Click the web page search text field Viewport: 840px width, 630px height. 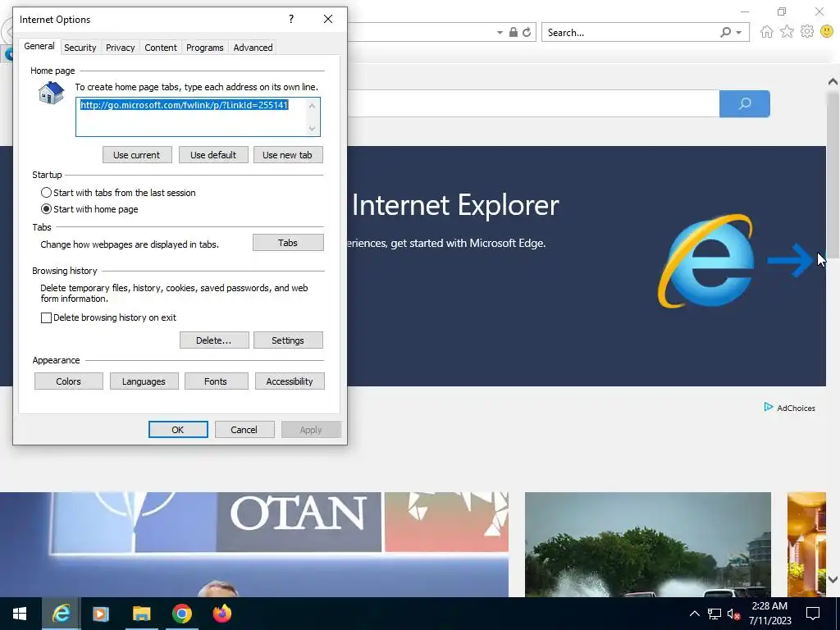point(533,103)
